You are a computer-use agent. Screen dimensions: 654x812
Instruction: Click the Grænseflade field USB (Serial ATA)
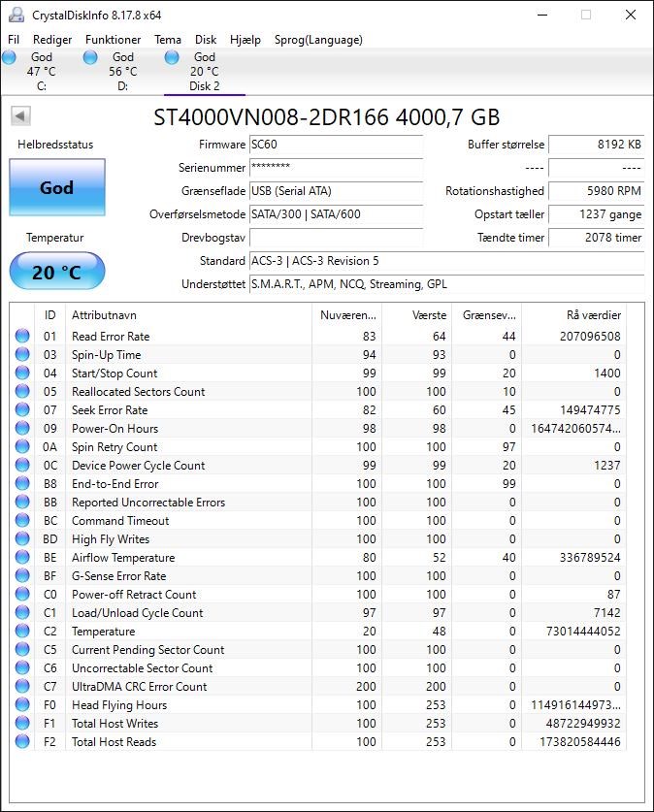tap(336, 191)
